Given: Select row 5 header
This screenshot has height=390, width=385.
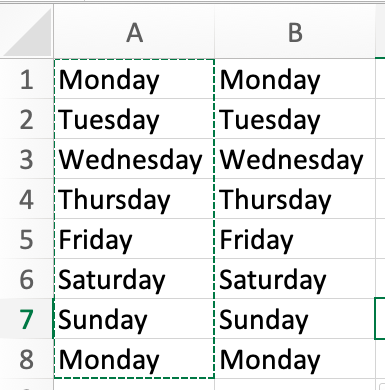Looking at the screenshot, I should [27, 239].
